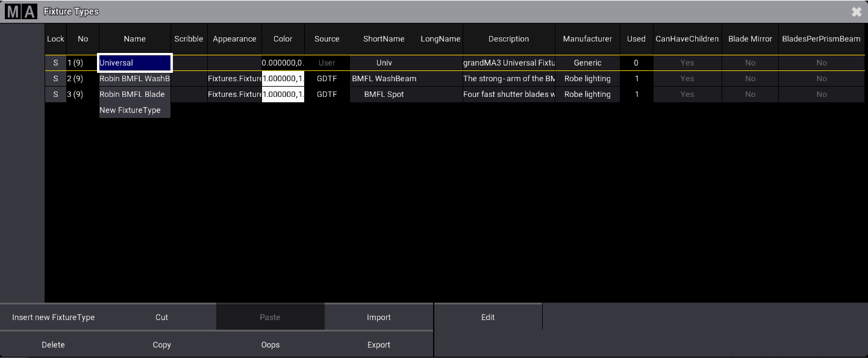Click the BMFL WashBeam short name cell
Screen dimensions: 868x358
[384, 79]
